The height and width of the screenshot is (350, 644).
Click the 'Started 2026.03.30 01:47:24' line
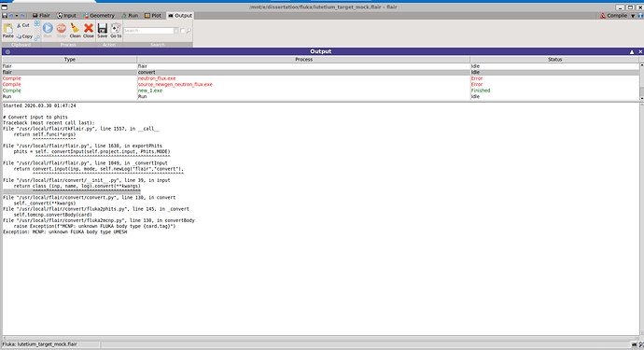tap(39, 105)
